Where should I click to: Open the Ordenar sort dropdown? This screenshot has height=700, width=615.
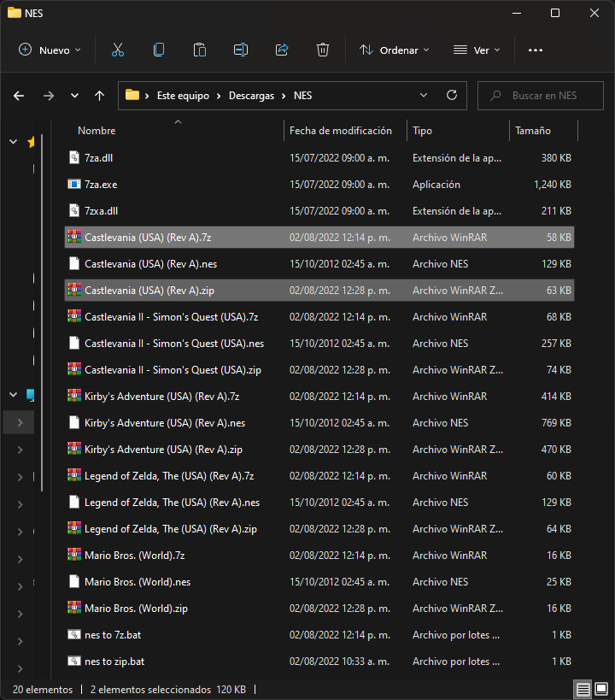pyautogui.click(x=394, y=50)
